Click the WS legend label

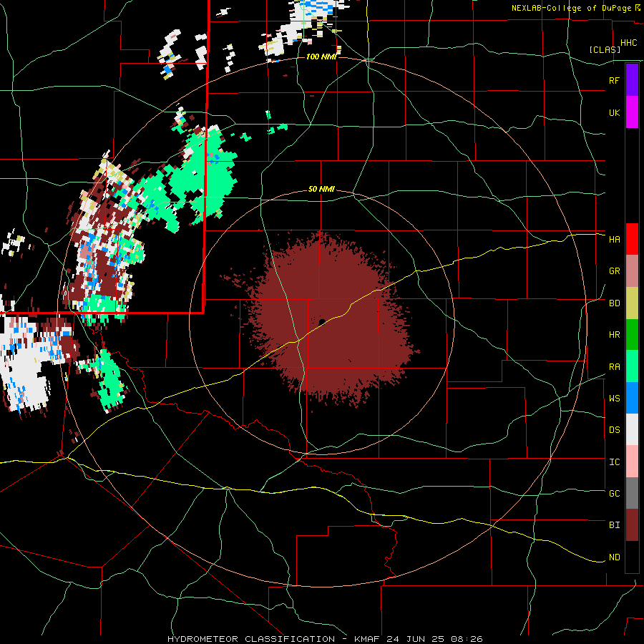point(614,399)
